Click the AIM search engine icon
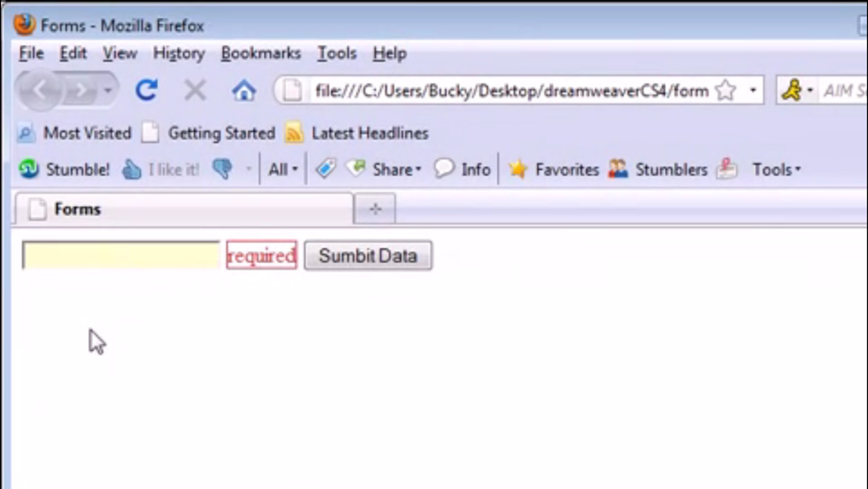 coord(792,89)
